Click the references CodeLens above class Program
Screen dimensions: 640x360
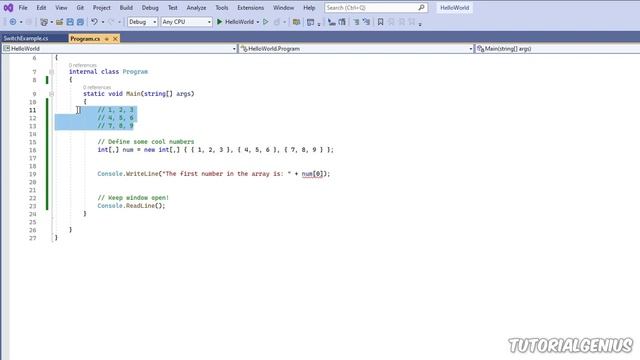(83, 65)
